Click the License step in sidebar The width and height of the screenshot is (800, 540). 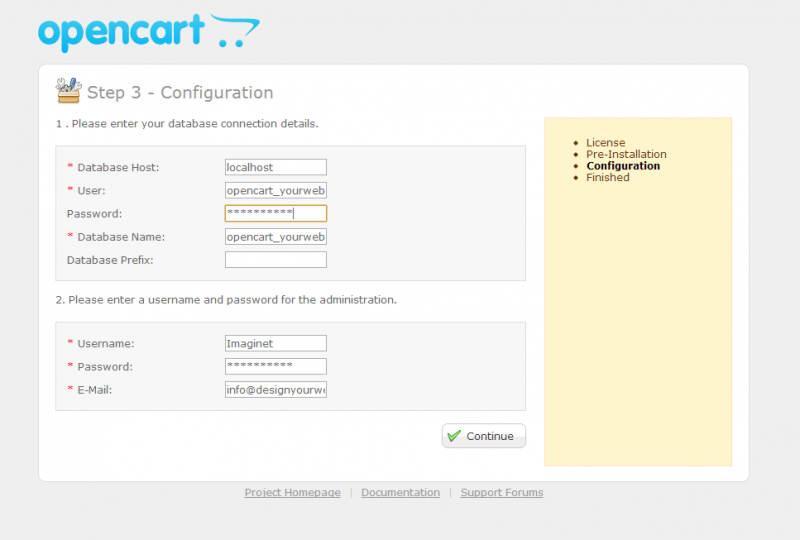coord(606,142)
